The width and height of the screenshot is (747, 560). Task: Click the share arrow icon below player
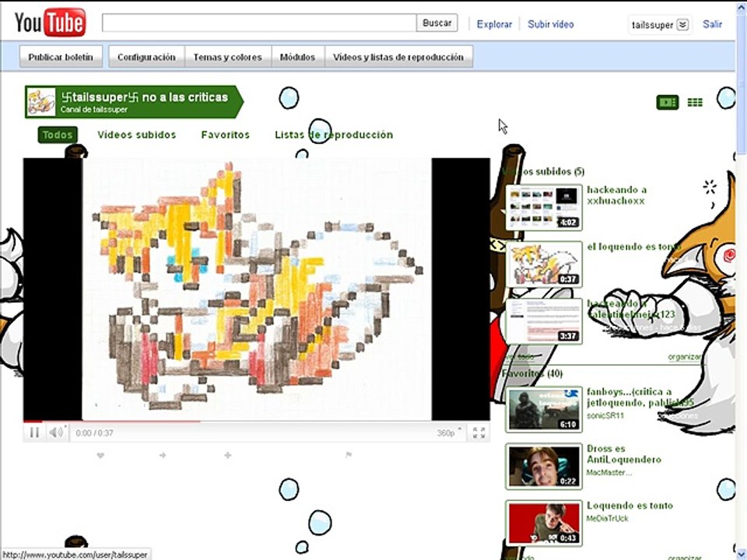pyautogui.click(x=163, y=455)
